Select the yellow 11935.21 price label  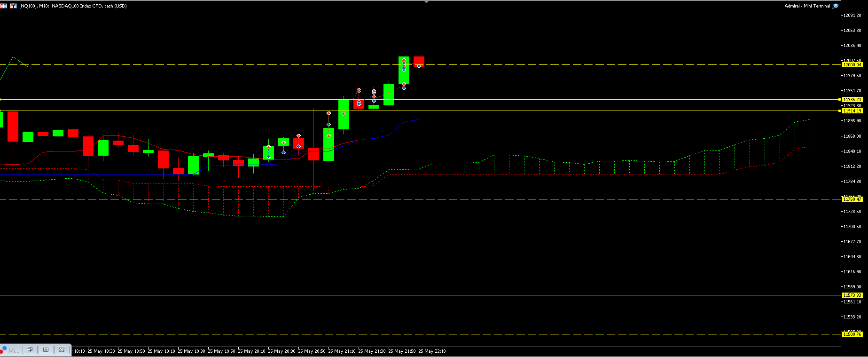pos(852,100)
